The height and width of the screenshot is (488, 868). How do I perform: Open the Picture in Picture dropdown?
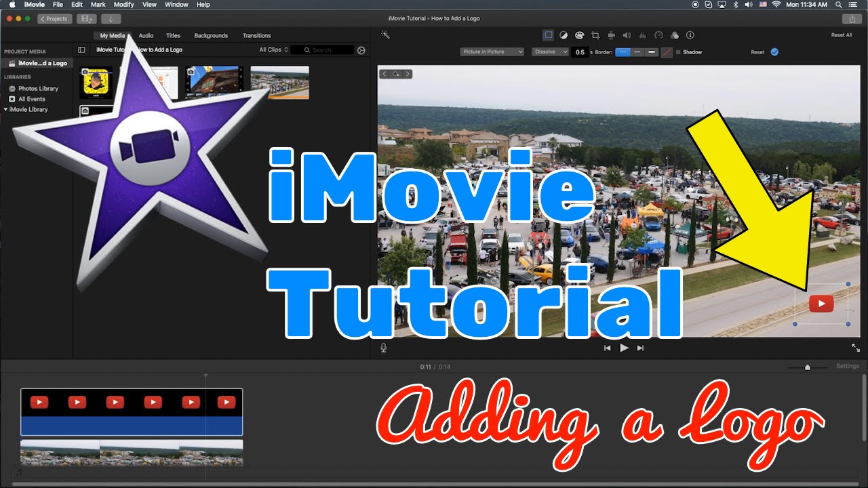point(492,52)
